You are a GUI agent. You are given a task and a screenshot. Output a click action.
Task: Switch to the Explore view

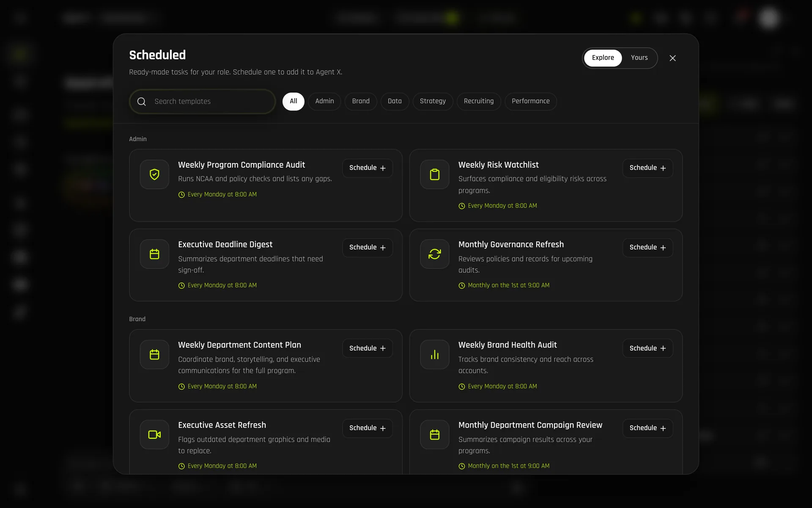[x=603, y=58]
